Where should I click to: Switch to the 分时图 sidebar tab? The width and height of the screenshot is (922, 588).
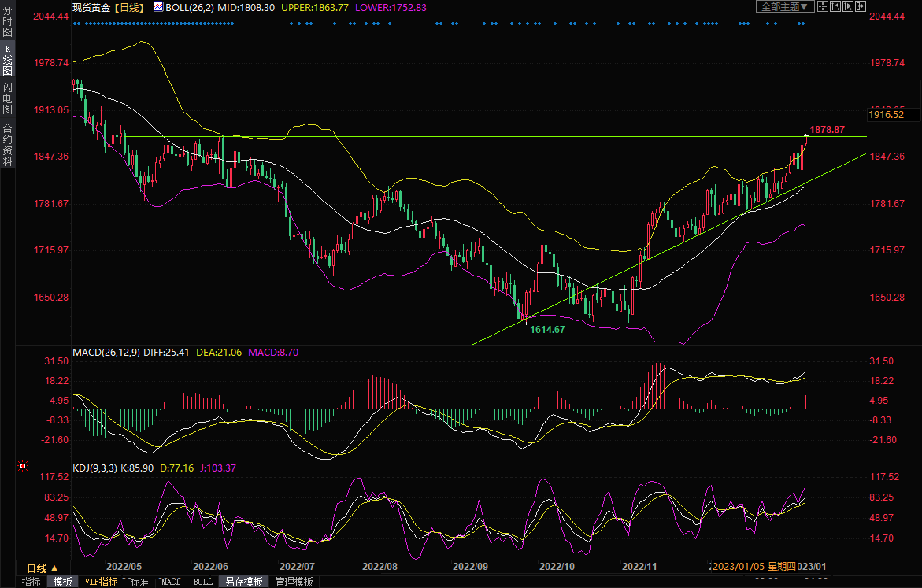[8, 21]
